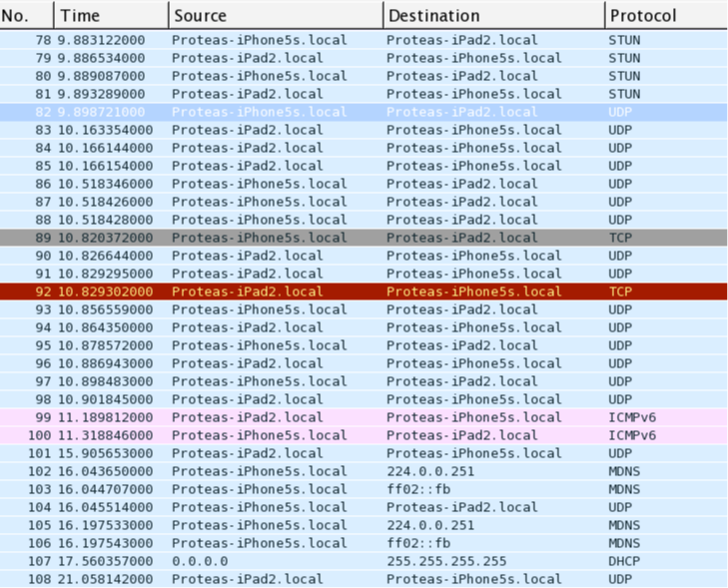Click destination 255.255.255.255 in packet 107
Screen dimensions: 728x588
coord(446,562)
